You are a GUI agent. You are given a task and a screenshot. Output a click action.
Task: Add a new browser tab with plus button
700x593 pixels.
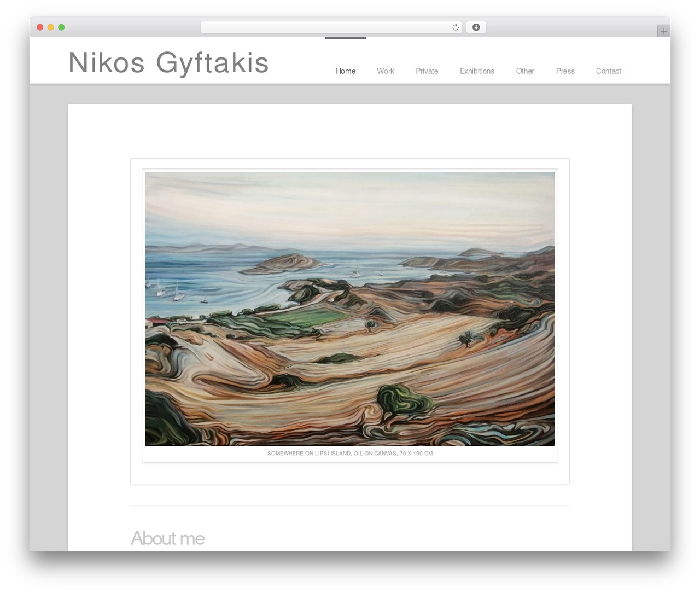[x=663, y=31]
